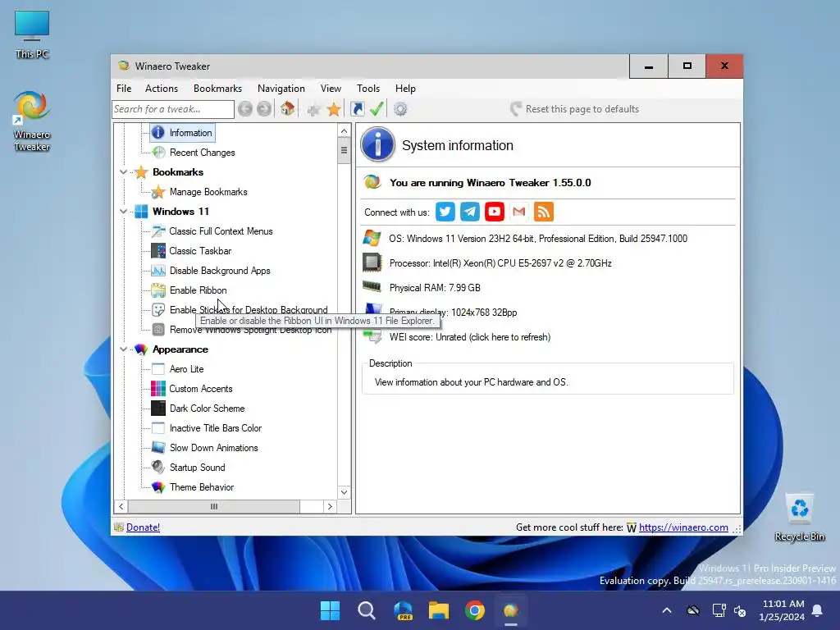Open the Bookmarks menu
The image size is (840, 630).
click(x=217, y=89)
